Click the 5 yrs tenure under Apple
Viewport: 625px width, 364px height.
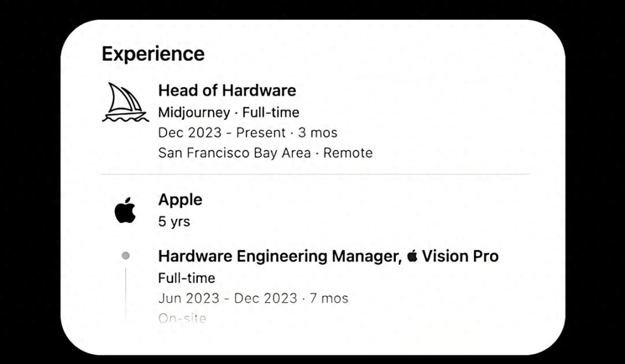[x=174, y=222]
